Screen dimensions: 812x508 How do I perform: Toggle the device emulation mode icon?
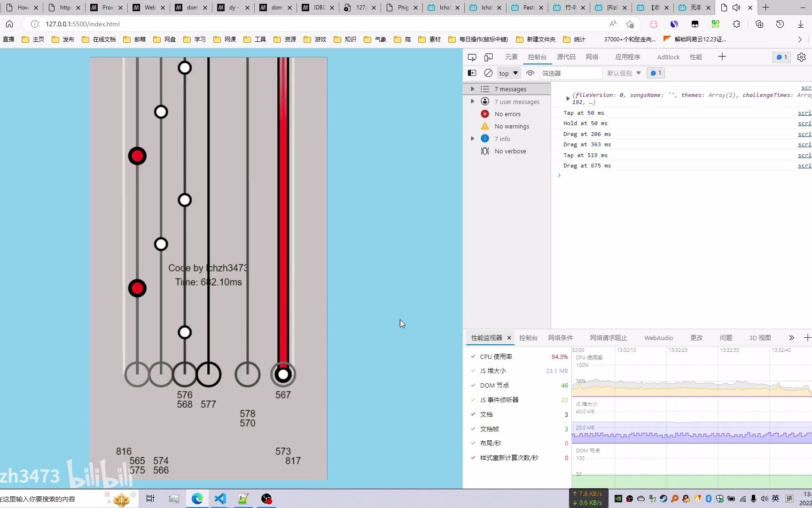pyautogui.click(x=488, y=57)
